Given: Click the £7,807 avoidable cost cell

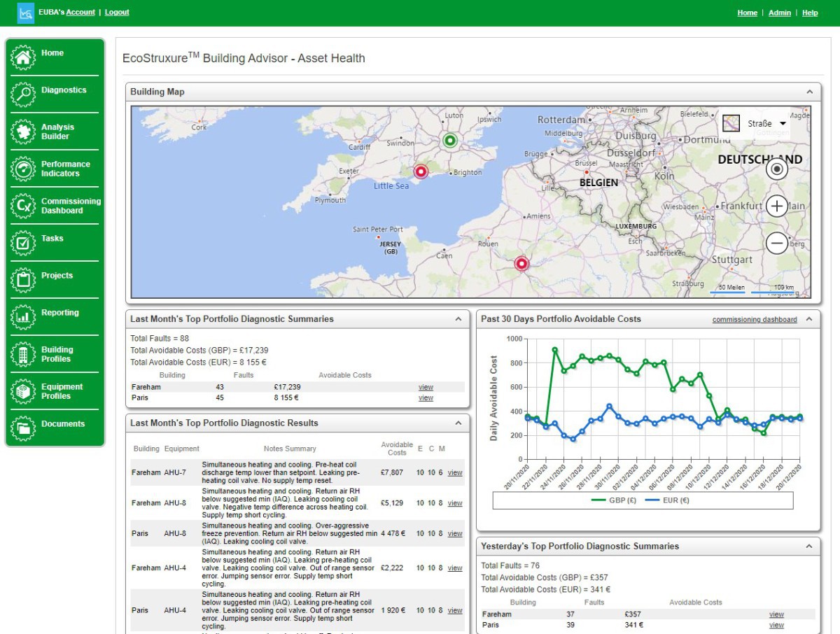Looking at the screenshot, I should [x=392, y=473].
